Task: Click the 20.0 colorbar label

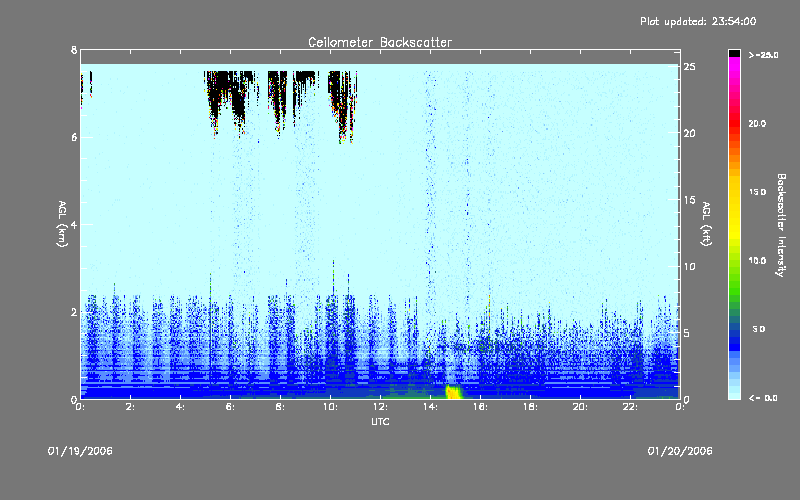Action: pos(757,123)
